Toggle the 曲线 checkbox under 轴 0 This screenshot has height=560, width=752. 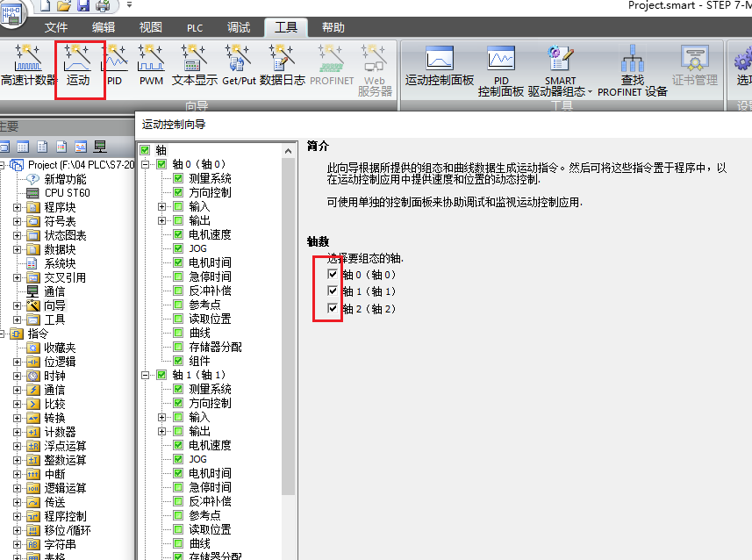coord(178,333)
